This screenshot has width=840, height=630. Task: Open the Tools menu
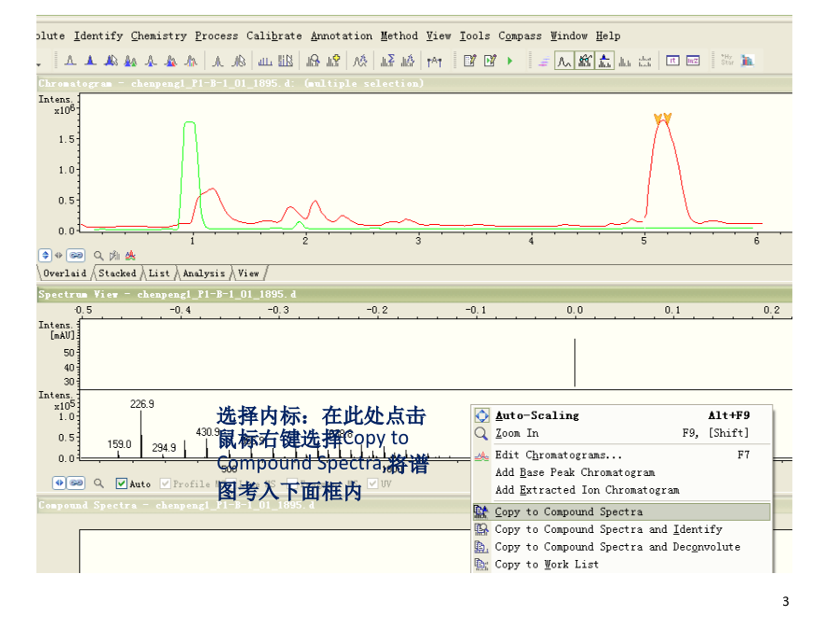475,35
